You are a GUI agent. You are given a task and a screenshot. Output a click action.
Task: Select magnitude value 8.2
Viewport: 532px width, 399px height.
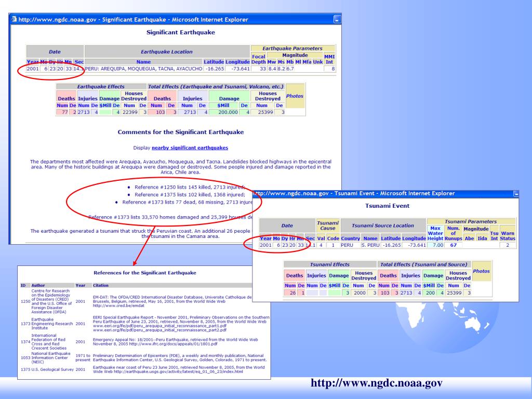coord(281,69)
